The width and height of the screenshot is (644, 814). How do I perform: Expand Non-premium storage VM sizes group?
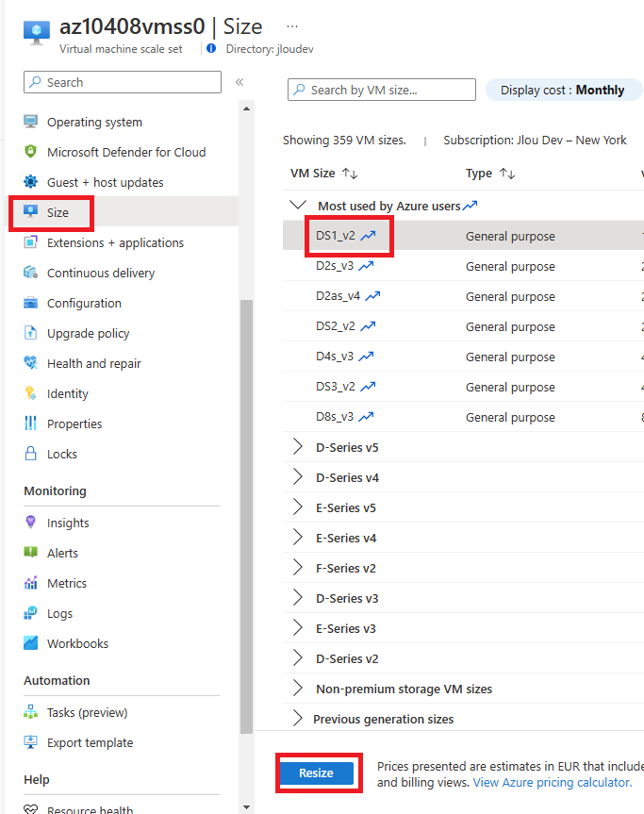pos(297,688)
